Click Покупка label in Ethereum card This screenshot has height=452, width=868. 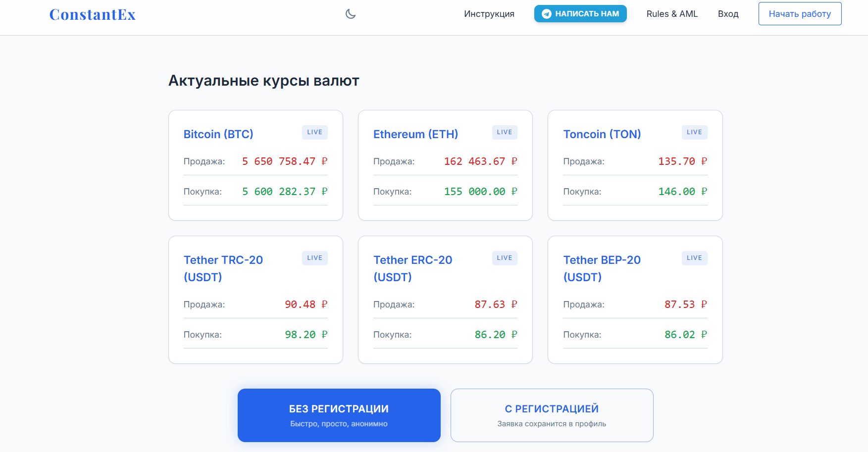[x=392, y=192]
